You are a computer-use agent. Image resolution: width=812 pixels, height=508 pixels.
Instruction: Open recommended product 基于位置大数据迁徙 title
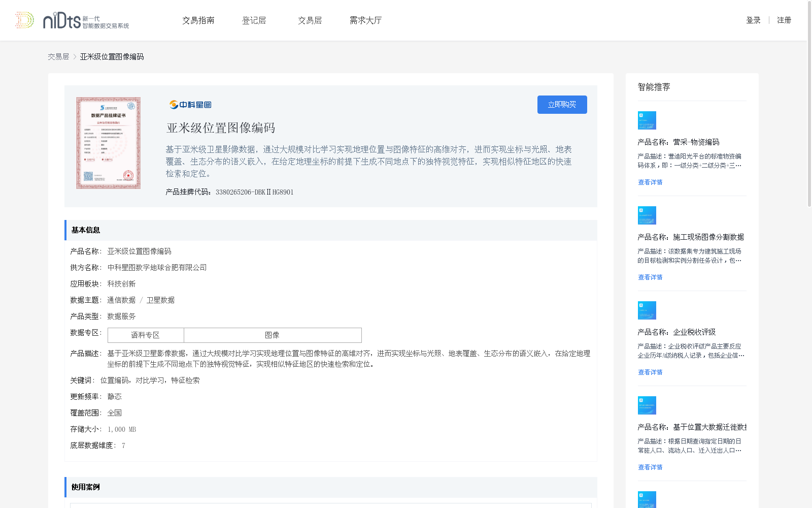(692, 427)
